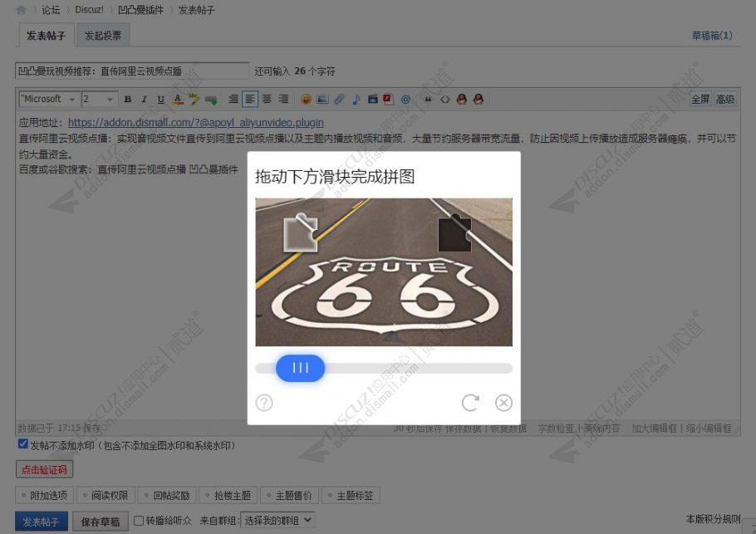Click the paperclip attachment icon
Screen dimensions: 756x534
(x=340, y=100)
